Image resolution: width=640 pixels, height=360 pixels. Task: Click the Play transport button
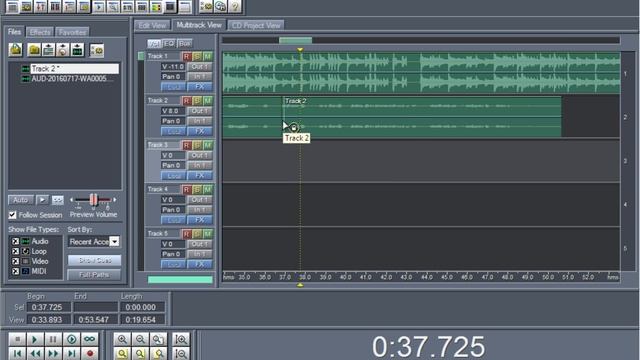coord(35,339)
